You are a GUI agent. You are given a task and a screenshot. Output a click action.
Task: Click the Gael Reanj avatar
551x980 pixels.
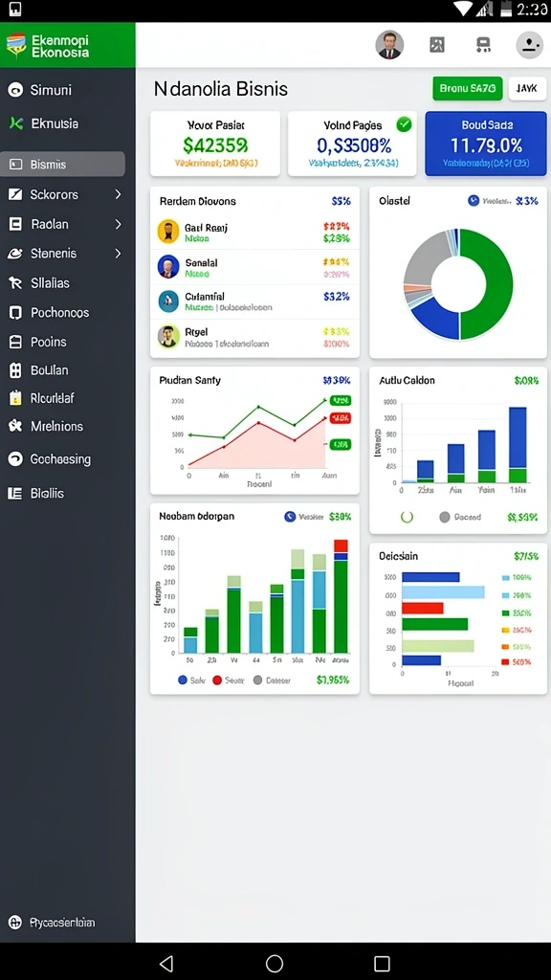pos(168,232)
